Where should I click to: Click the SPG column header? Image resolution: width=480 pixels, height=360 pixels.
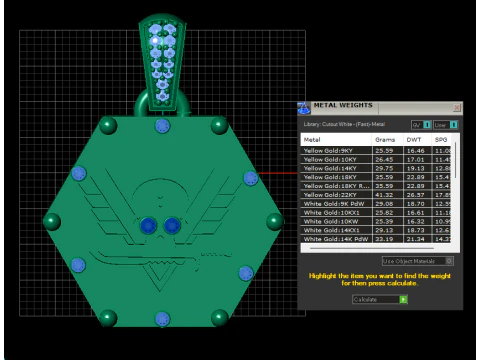[x=441, y=140]
